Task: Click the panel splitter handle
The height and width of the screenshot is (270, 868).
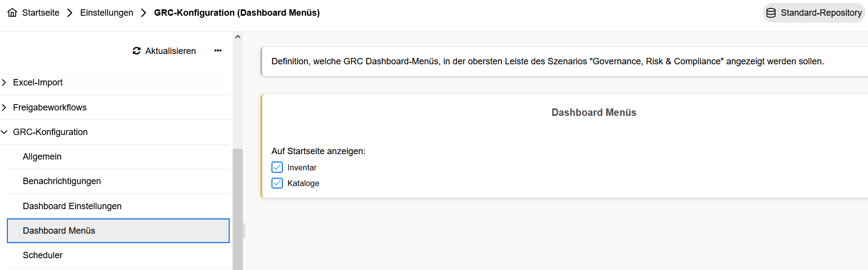Action: [244, 231]
